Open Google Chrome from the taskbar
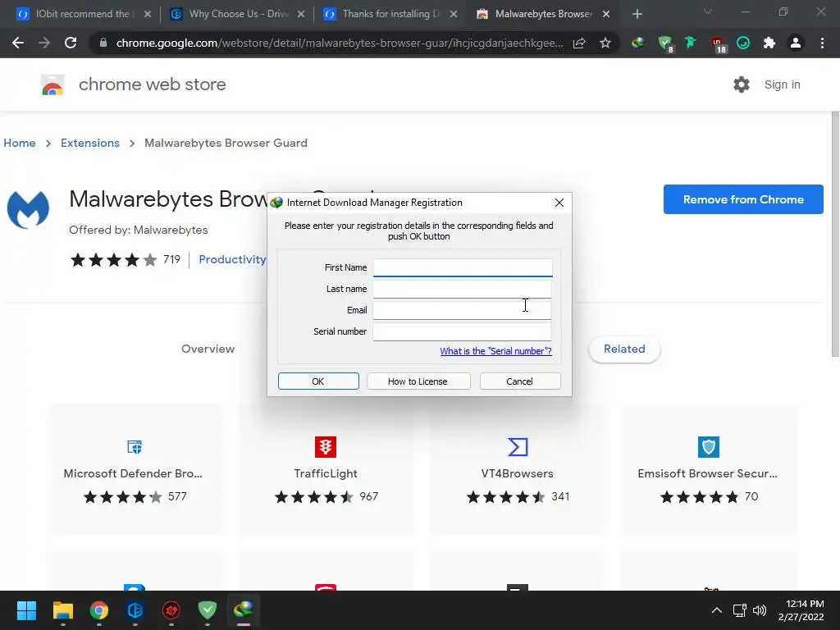The width and height of the screenshot is (840, 630). tap(98, 610)
